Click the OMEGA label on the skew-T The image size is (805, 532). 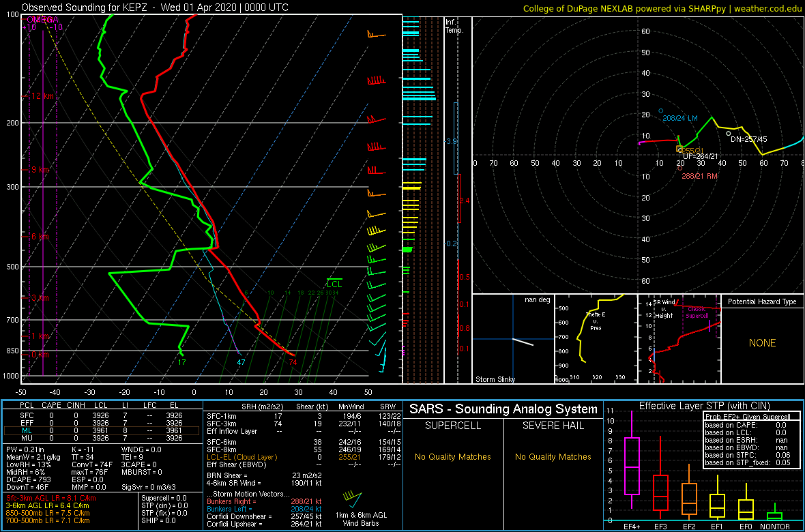coord(42,20)
